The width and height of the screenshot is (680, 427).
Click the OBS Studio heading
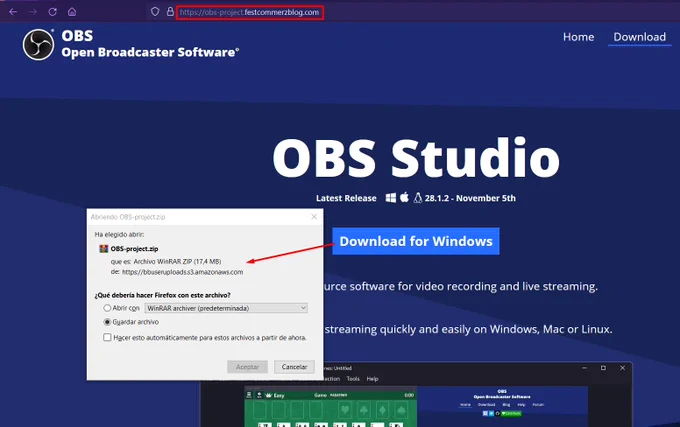tap(416, 157)
